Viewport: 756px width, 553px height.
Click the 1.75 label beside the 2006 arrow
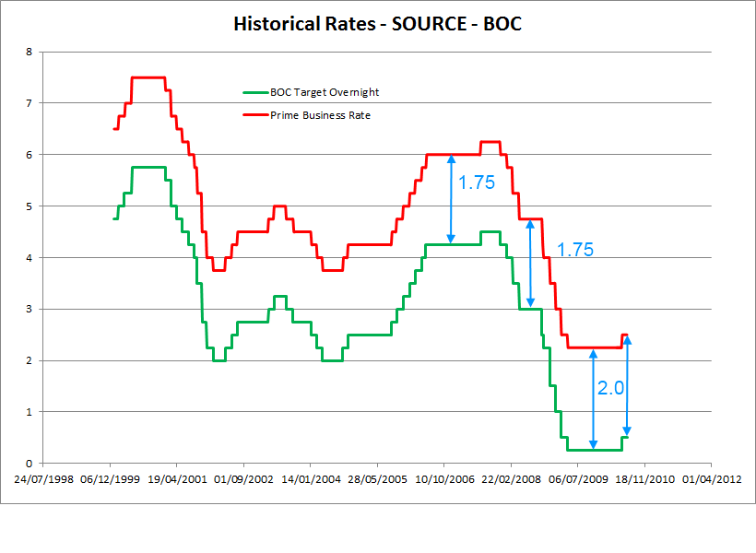coord(477,182)
